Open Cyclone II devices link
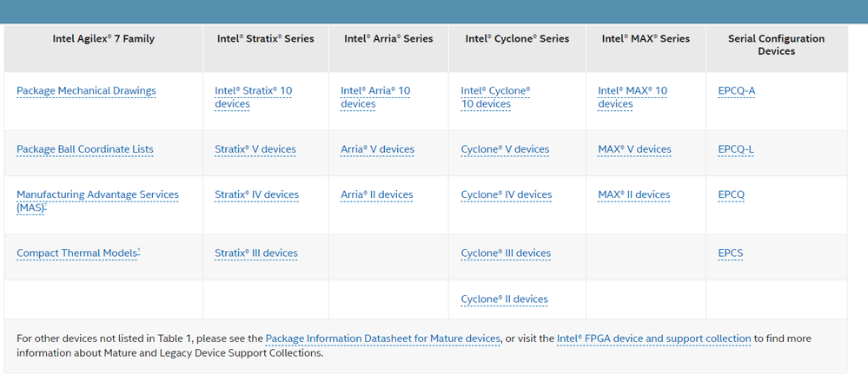 point(504,299)
